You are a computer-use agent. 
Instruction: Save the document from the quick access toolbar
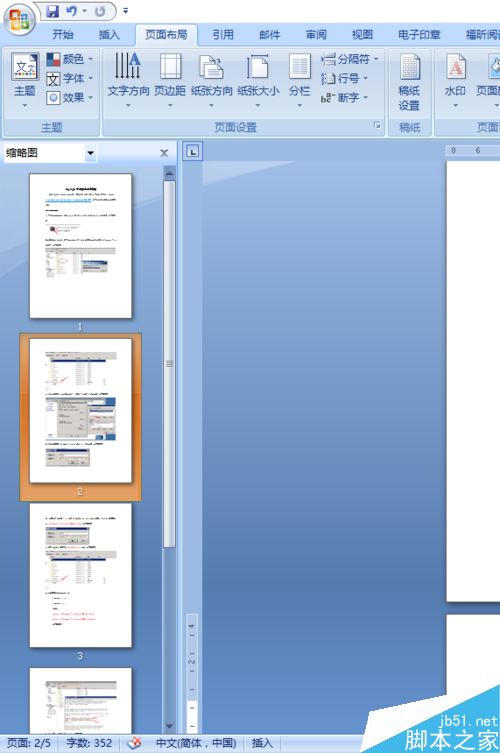click(53, 11)
